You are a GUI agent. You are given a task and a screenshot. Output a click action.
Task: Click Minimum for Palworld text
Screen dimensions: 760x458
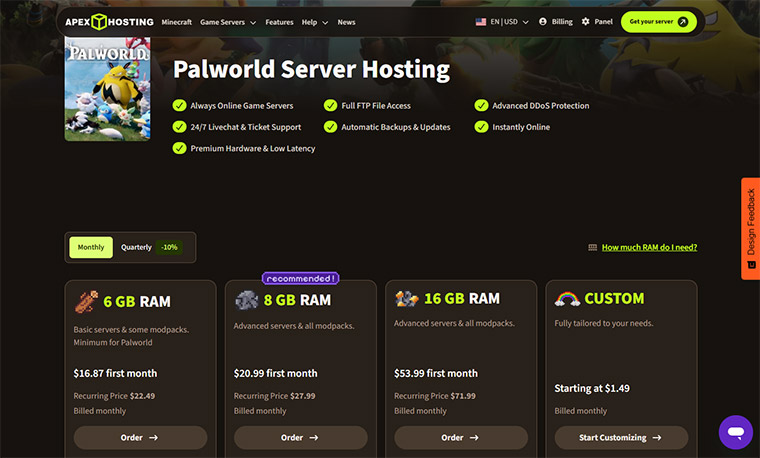[x=113, y=342]
